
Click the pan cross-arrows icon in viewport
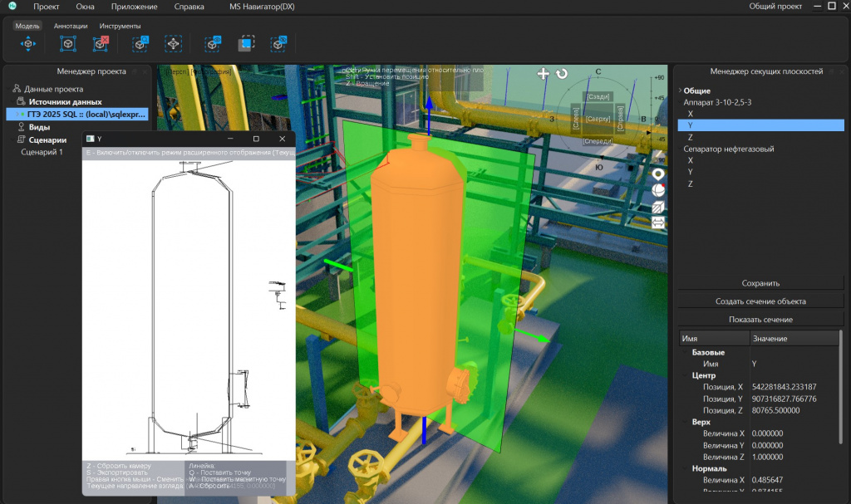544,74
